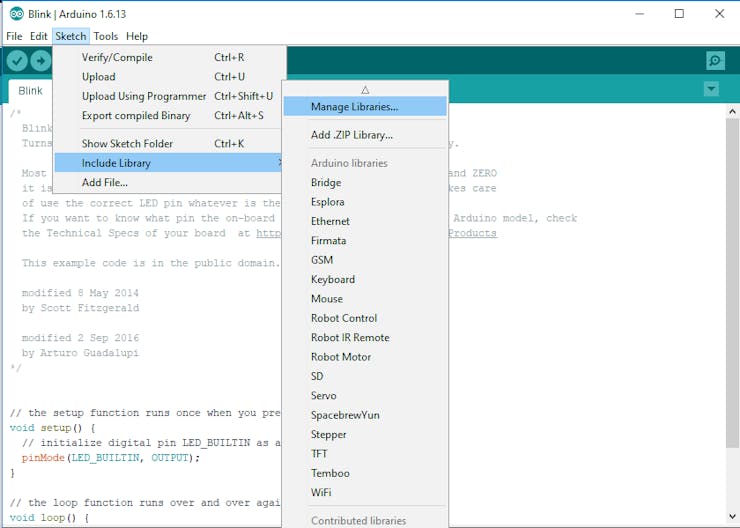The height and width of the screenshot is (528, 740).
Task: Click 'This example code is in the public domain' line
Action: tap(151, 263)
